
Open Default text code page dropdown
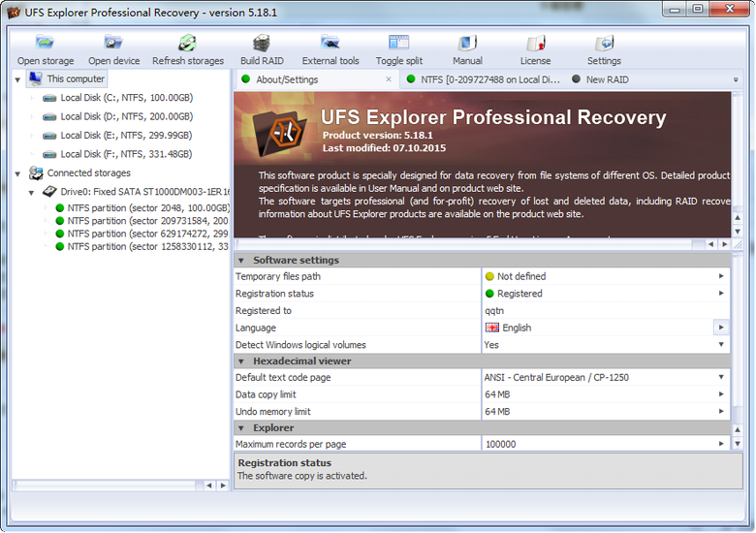click(x=721, y=377)
